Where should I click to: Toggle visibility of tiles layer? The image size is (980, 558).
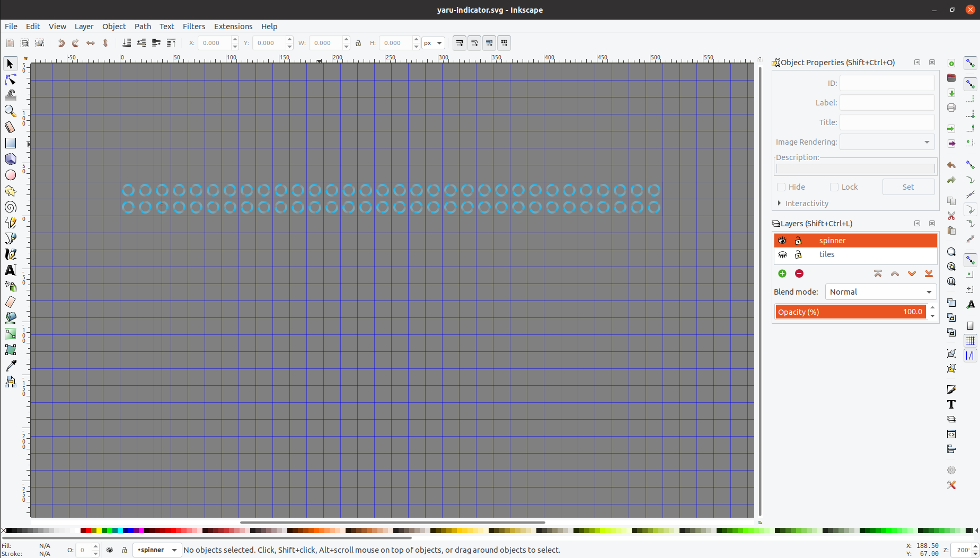click(782, 255)
